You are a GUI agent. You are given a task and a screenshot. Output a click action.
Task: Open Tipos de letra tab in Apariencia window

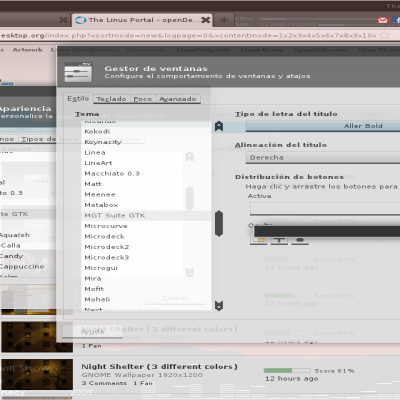click(48, 139)
